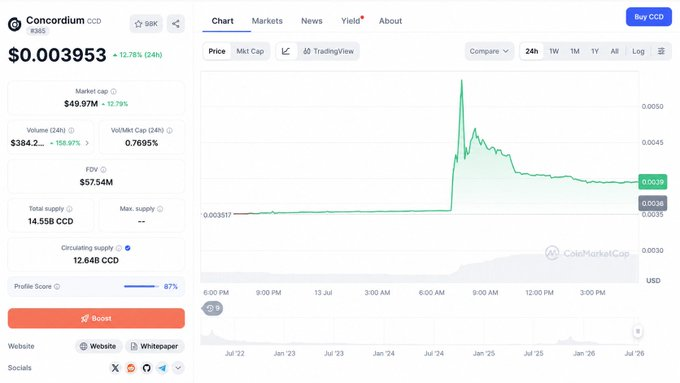Click the Jan '25 navigator label
This screenshot has height=383, width=680.
click(484, 354)
